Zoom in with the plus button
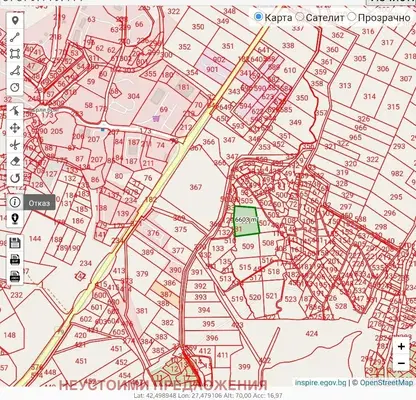Image resolution: width=416 pixels, height=400 pixels. tap(401, 346)
